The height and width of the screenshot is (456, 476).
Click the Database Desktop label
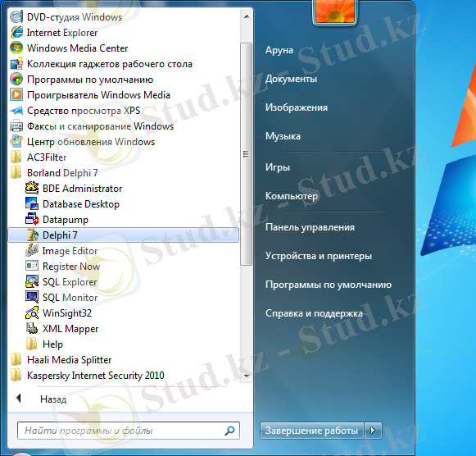[81, 204]
